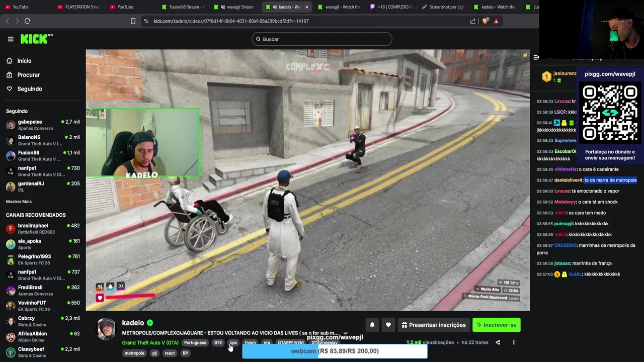Screen dimensions: 644x362
Task: Go forward in browser history
Action: [x=17, y=21]
